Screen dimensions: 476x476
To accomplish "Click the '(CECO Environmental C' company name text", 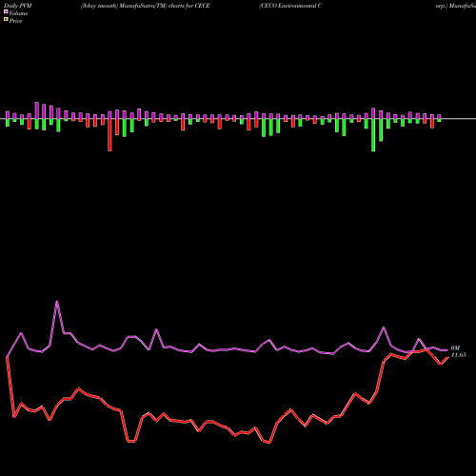I will click(290, 6).
